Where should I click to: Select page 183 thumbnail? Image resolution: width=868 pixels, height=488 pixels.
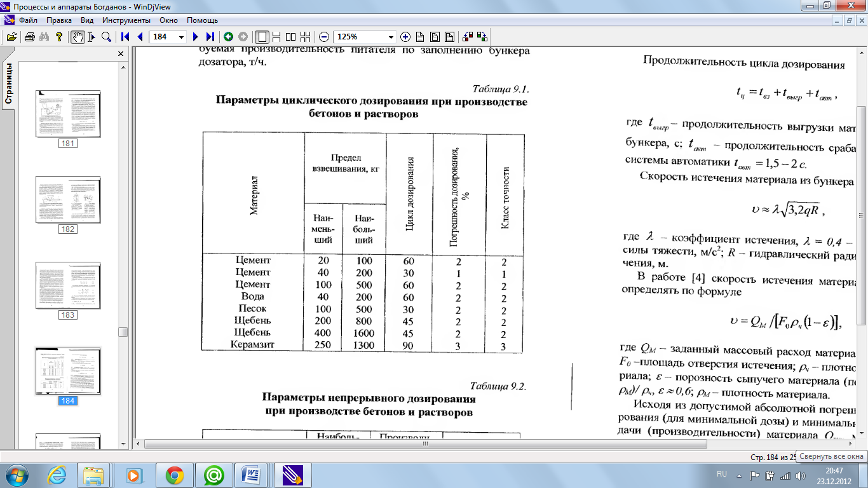pos(68,286)
